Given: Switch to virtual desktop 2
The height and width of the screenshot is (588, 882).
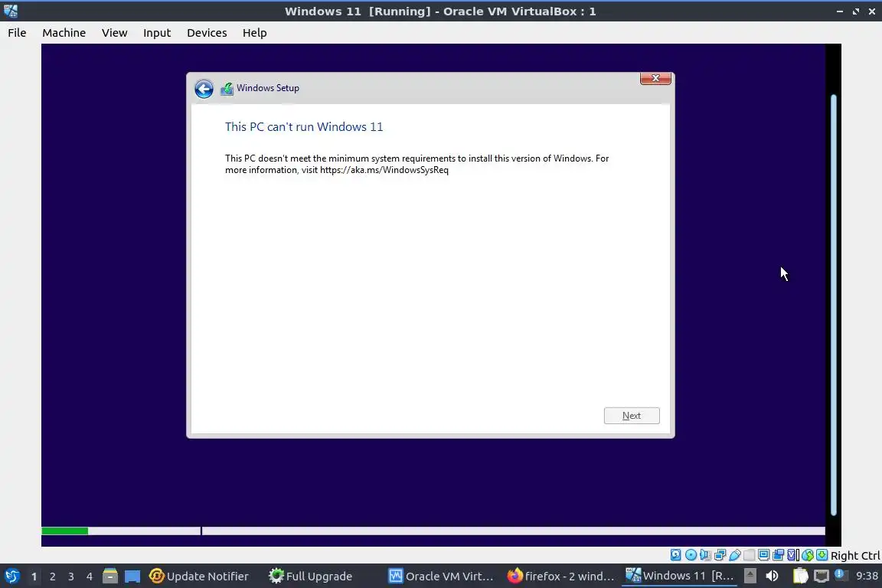Looking at the screenshot, I should (52, 577).
